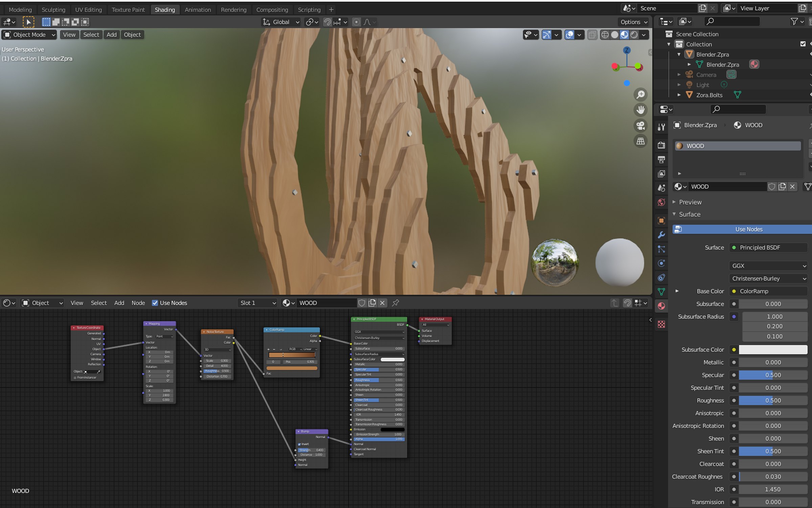Add a new workspace with plus
812x508 pixels.
click(331, 9)
